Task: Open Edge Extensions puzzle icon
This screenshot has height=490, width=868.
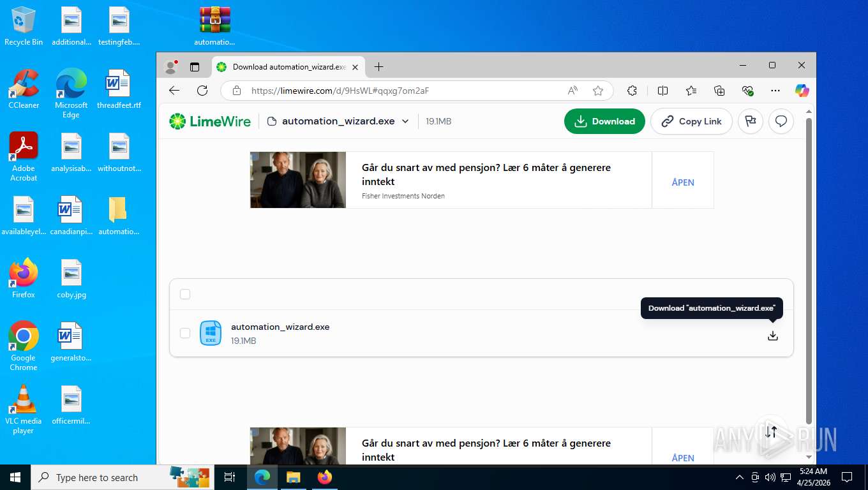Action: tap(632, 91)
